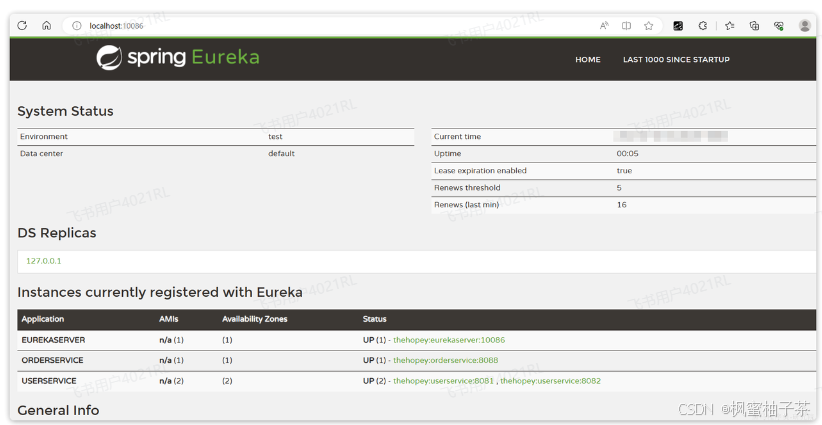This screenshot has height=425, width=822.
Task: Click the System Status heading
Action: point(66,111)
